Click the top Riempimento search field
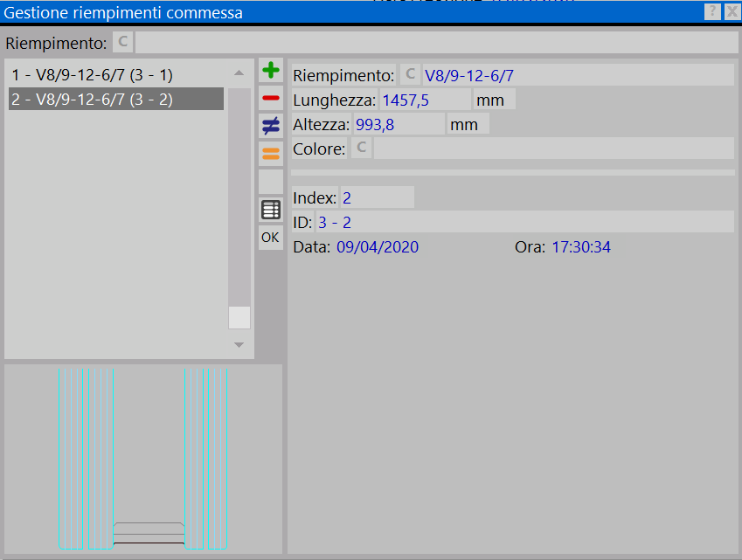This screenshot has height=560, width=742. click(437, 43)
